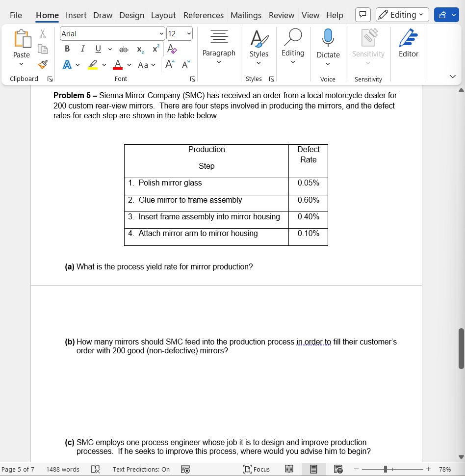Image resolution: width=465 pixels, height=476 pixels.
Task: Increase font size
Action: click(170, 64)
